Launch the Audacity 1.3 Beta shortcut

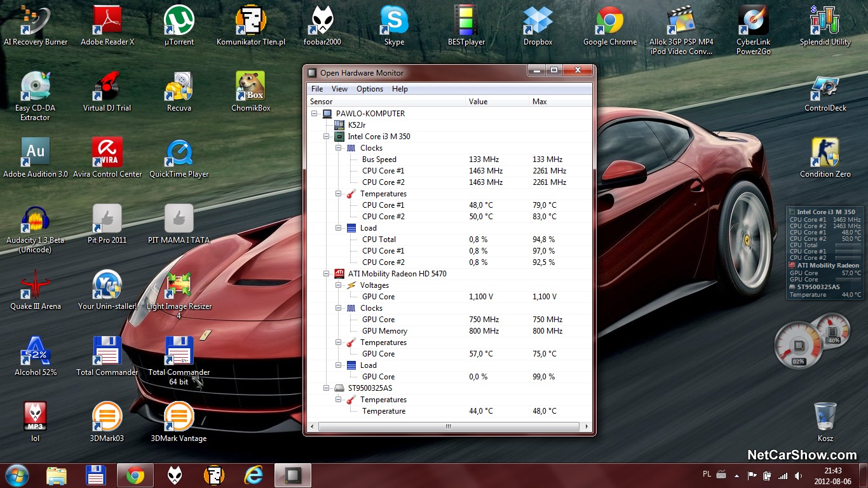pos(35,219)
